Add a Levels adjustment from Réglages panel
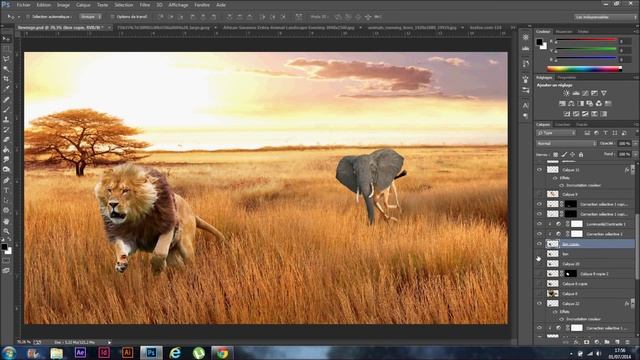The width and height of the screenshot is (640, 360). (x=576, y=93)
